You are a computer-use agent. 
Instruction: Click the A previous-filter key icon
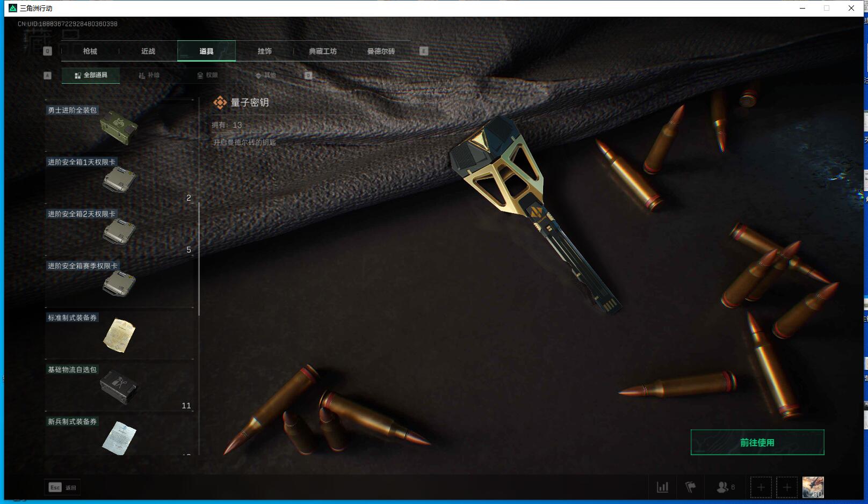47,75
